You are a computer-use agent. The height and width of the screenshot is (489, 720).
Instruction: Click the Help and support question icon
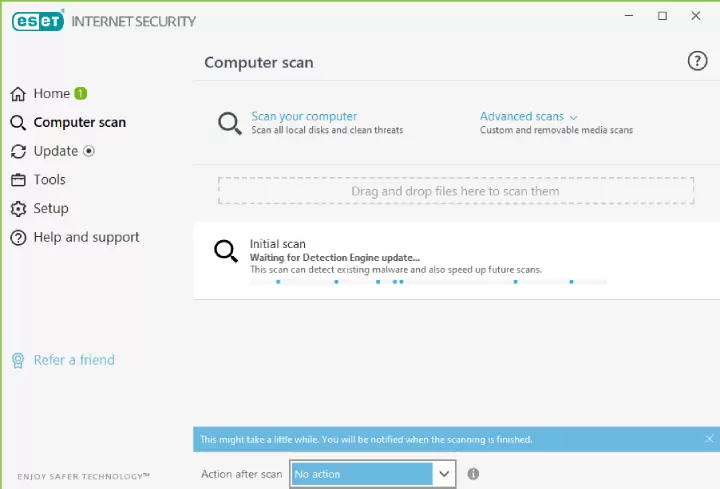pos(18,238)
